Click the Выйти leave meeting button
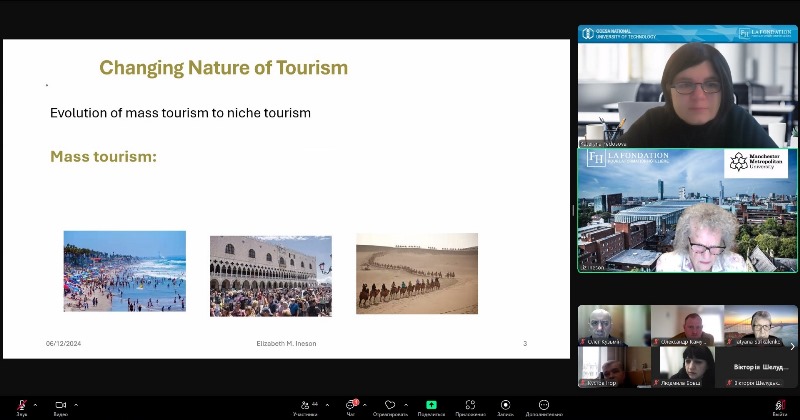This screenshot has height=420, width=800. click(x=779, y=405)
